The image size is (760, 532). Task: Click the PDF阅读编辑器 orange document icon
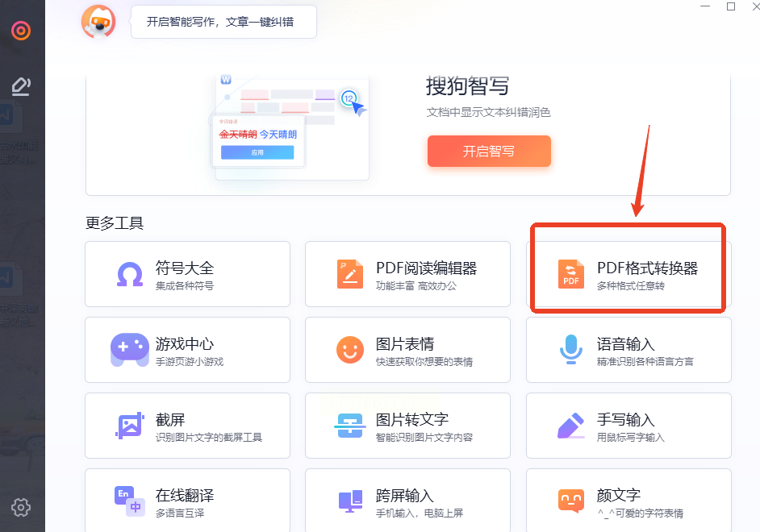[350, 274]
